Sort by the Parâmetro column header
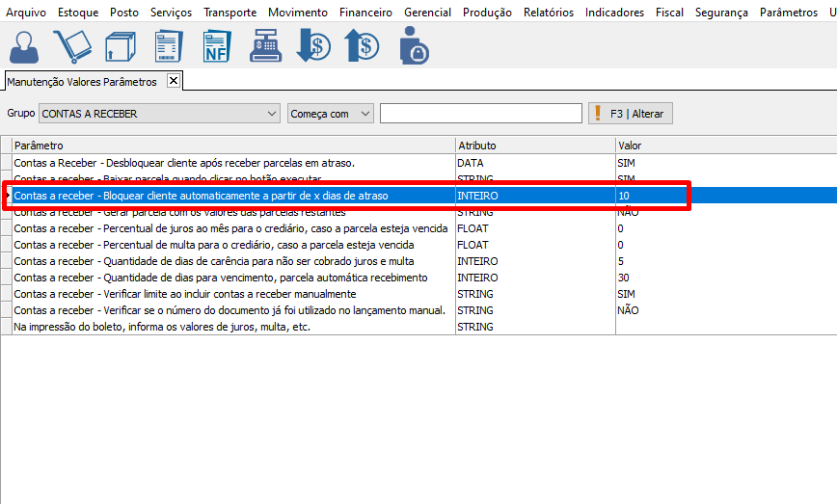The width and height of the screenshot is (837, 504). point(231,146)
